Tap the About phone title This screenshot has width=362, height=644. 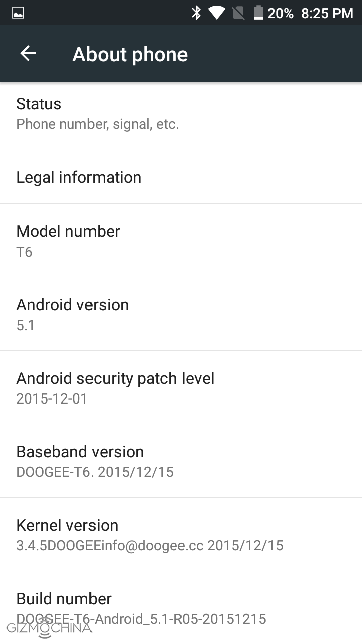click(x=130, y=54)
